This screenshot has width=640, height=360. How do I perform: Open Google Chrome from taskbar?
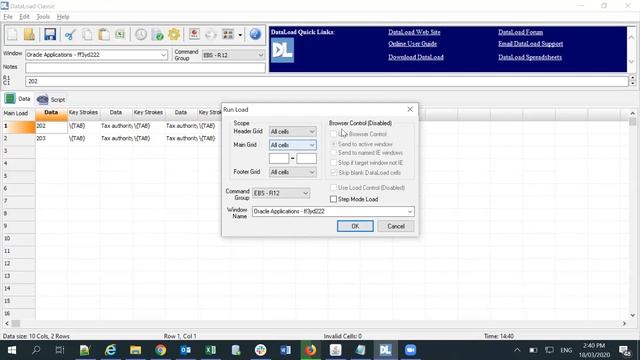point(160,350)
